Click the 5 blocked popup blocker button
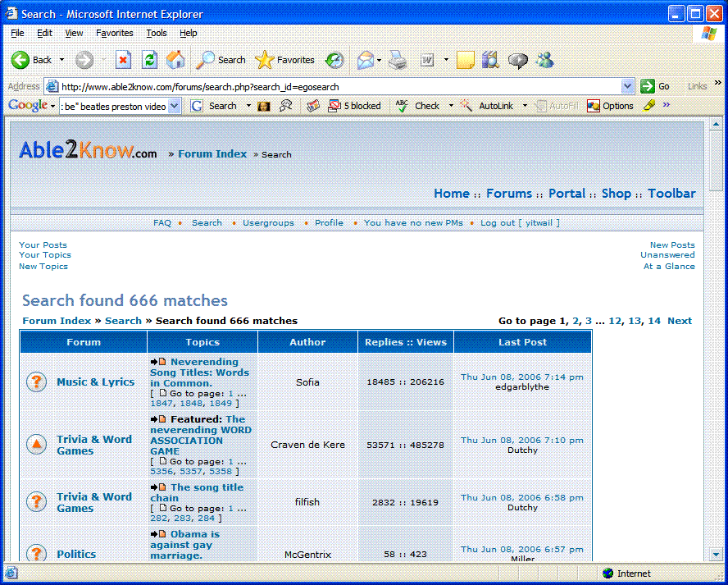The image size is (728, 585). (354, 106)
